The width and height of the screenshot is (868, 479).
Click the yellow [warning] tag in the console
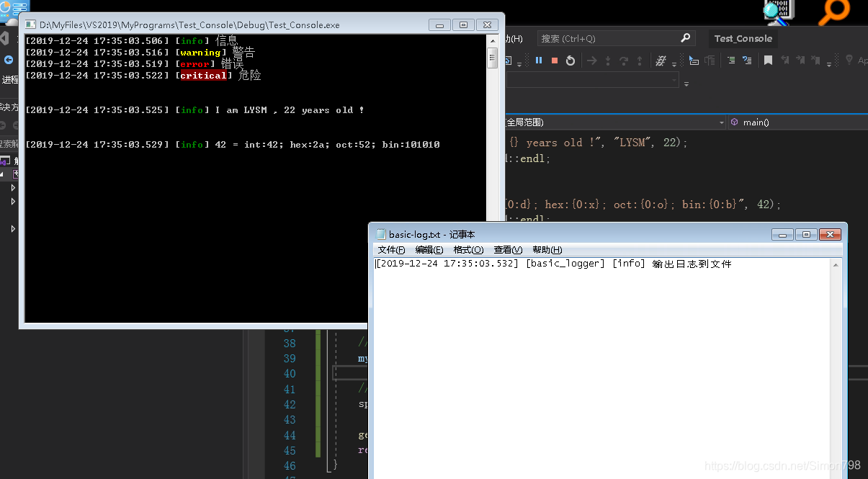click(x=200, y=53)
